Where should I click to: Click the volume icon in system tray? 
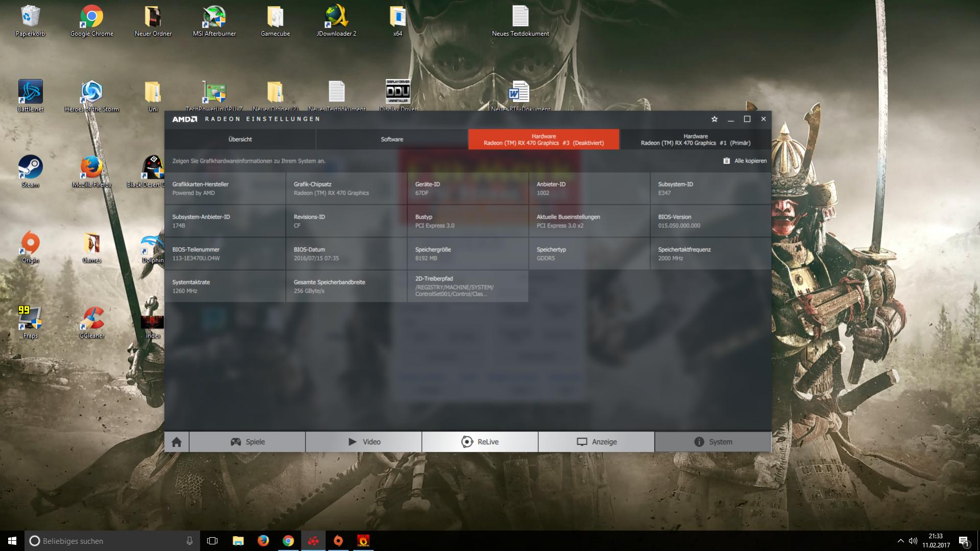pos(913,541)
